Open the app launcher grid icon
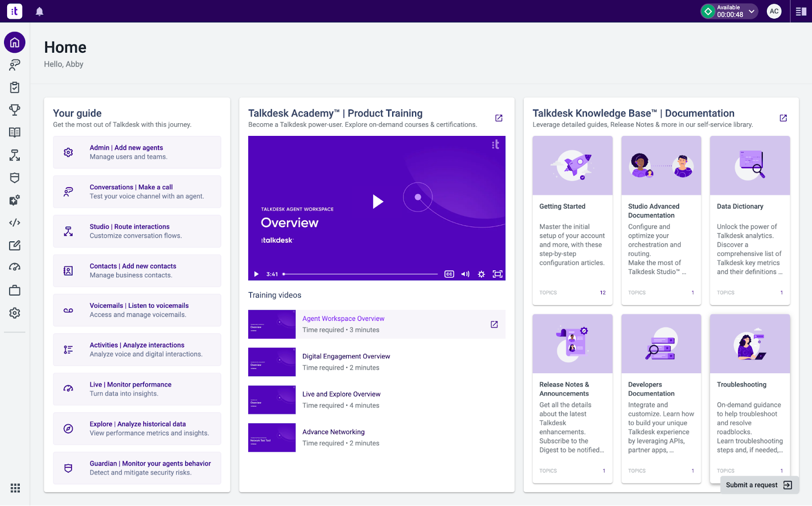Screen dimensions: 812x506 [15, 488]
